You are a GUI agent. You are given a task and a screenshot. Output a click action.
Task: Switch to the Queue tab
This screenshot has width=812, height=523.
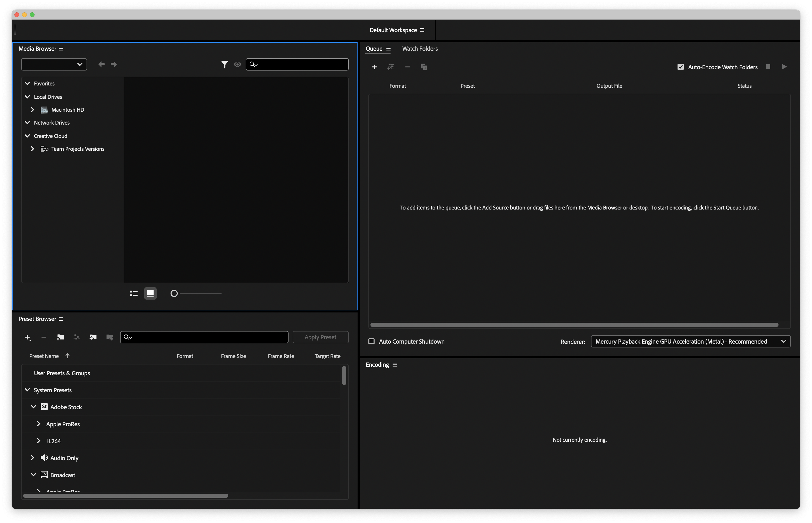point(374,49)
